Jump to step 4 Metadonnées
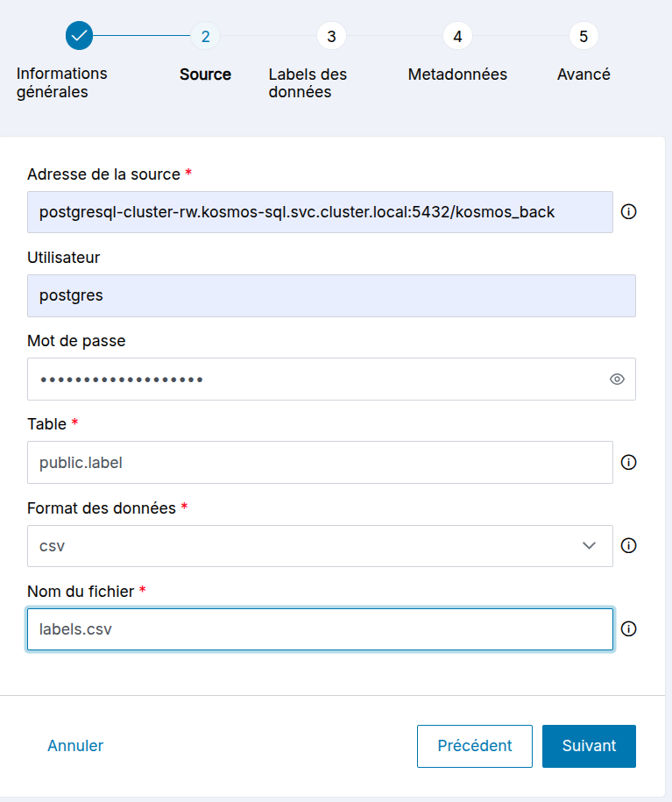 [x=457, y=36]
